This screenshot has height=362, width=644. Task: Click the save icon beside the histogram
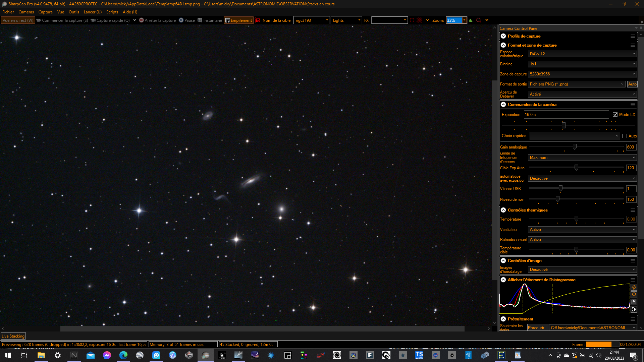(634, 302)
